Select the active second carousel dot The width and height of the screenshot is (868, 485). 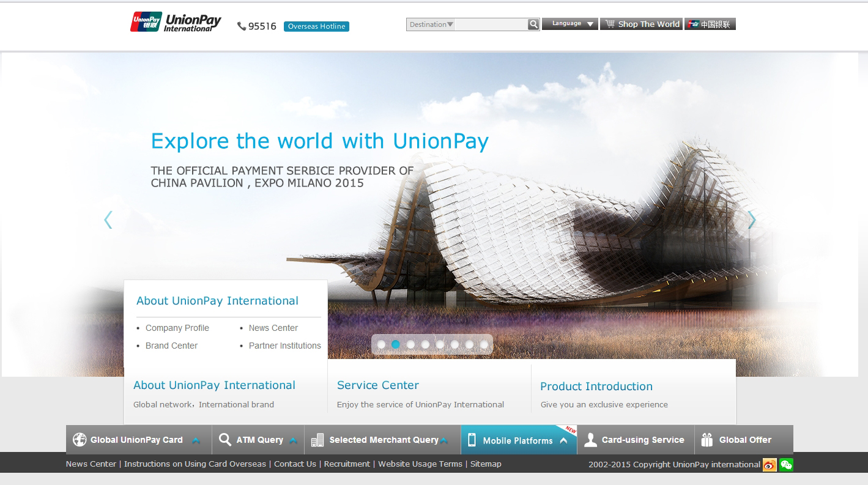coord(396,344)
